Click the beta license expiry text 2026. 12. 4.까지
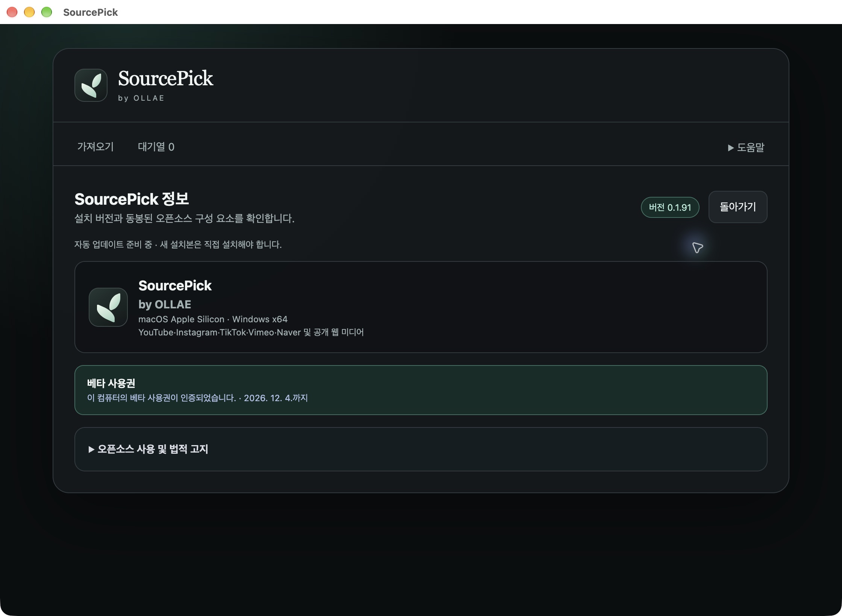 276,398
